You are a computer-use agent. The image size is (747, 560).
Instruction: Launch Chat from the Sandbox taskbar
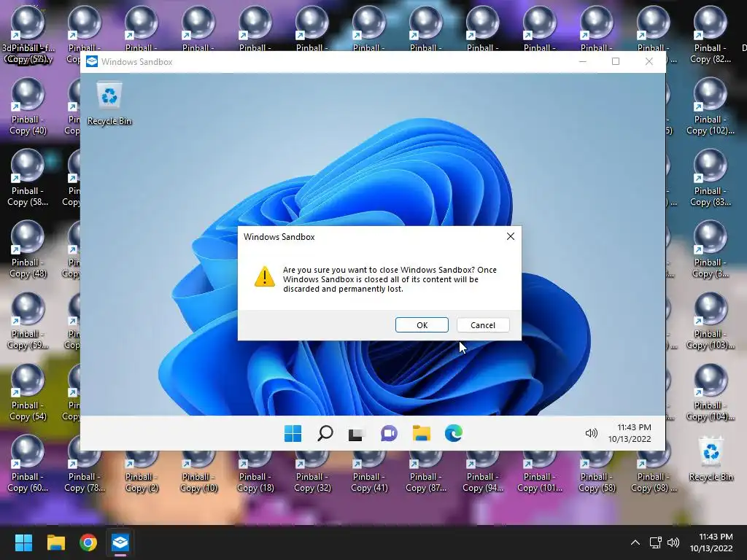pyautogui.click(x=389, y=433)
